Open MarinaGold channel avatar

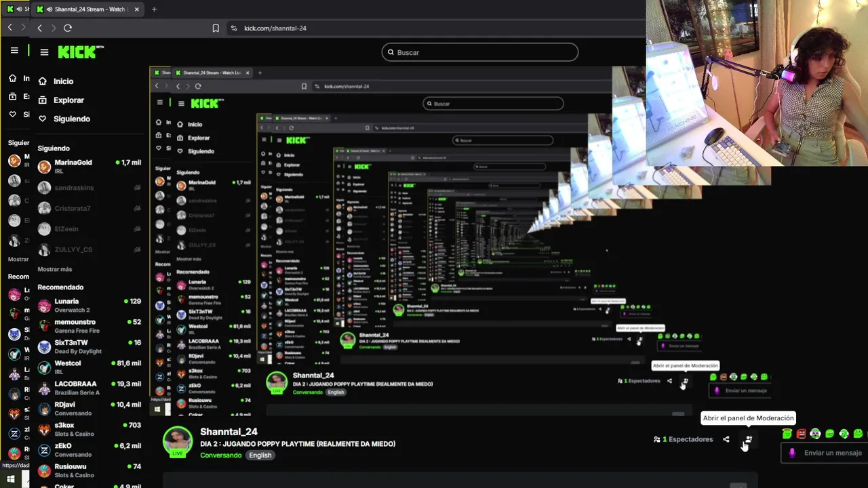point(44,167)
